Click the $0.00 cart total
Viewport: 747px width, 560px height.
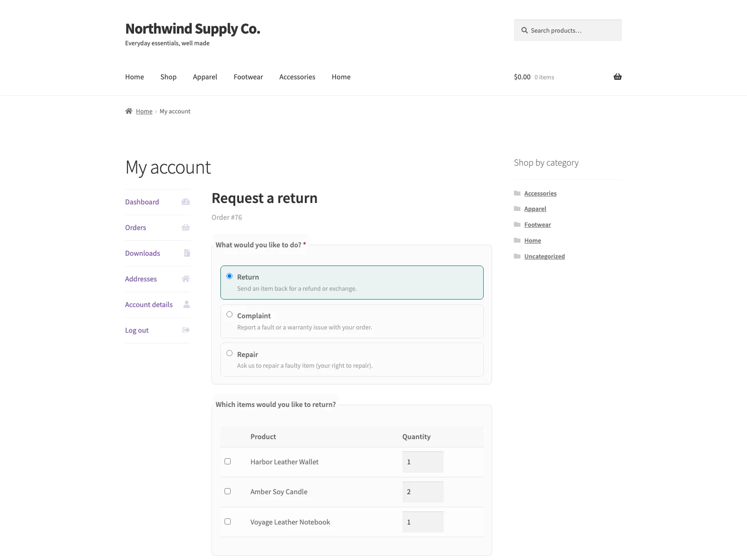point(522,77)
